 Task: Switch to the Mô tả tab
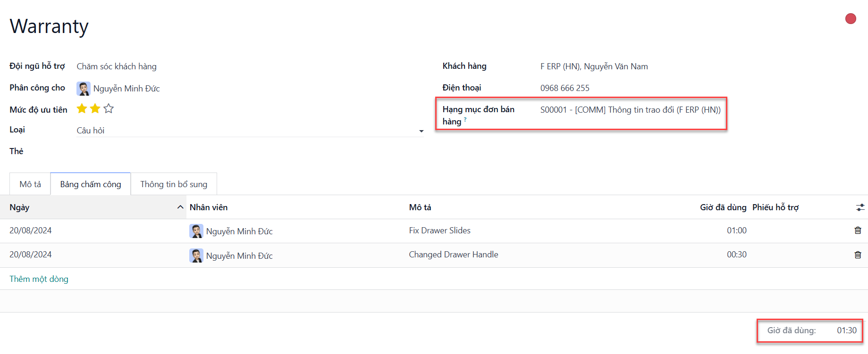[x=30, y=184]
